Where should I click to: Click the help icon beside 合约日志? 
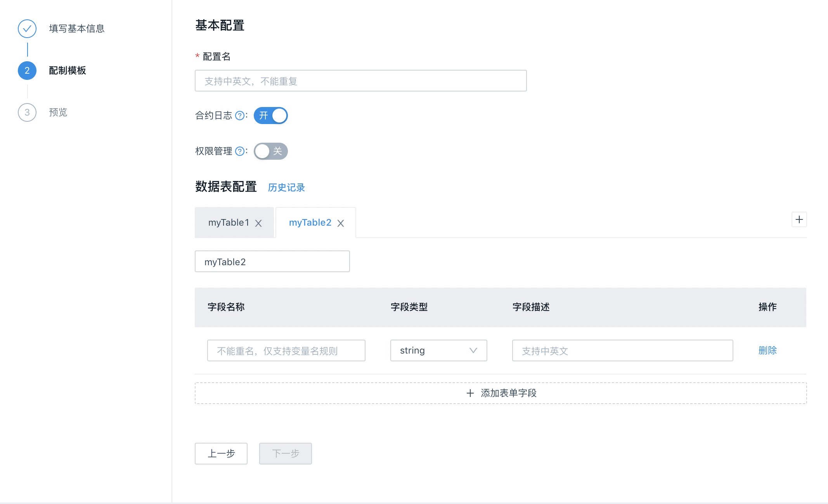tap(240, 116)
